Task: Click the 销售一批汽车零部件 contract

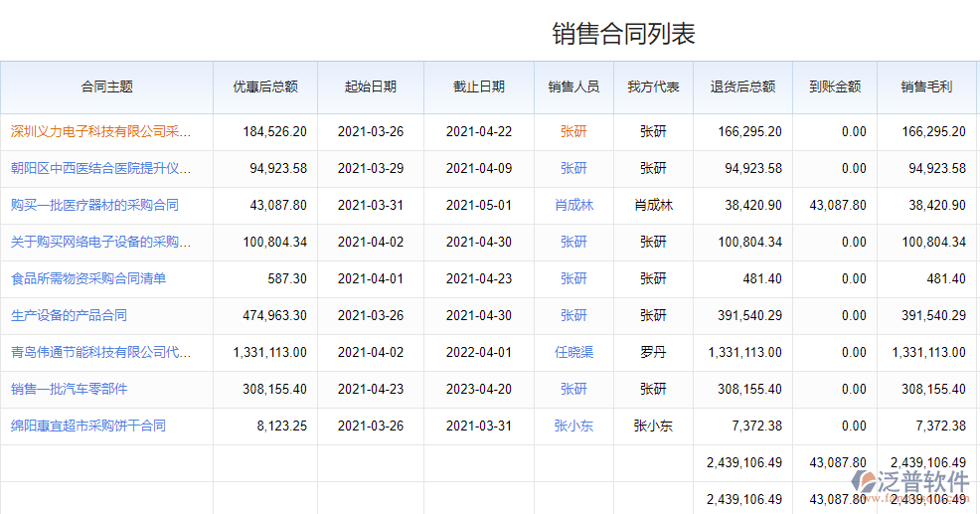Action: pos(69,389)
